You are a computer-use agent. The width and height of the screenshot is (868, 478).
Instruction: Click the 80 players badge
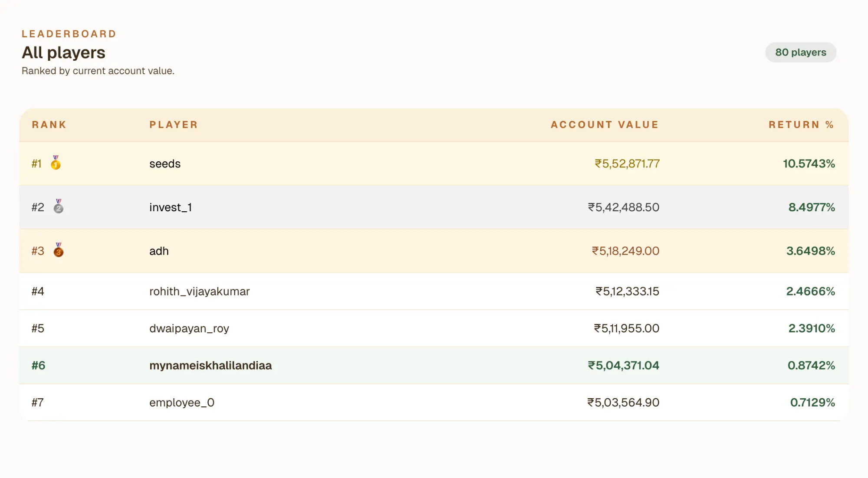[x=800, y=52]
